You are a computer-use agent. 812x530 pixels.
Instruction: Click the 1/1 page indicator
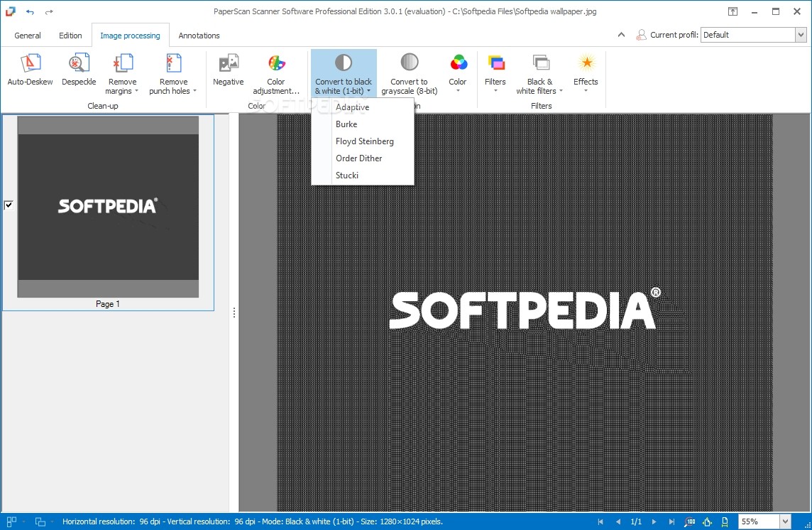636,521
